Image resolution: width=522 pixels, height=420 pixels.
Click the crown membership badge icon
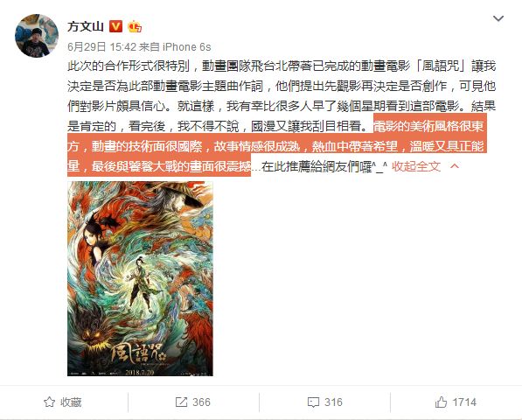(135, 26)
